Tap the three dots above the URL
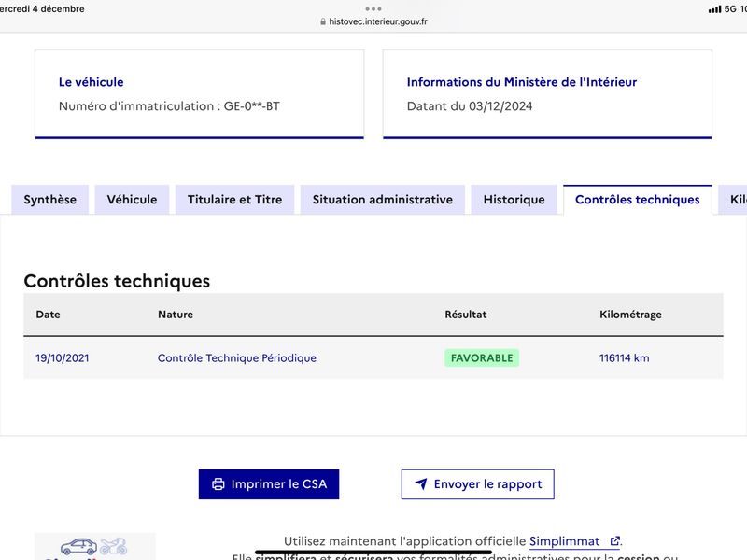The image size is (747, 560). tap(373, 8)
